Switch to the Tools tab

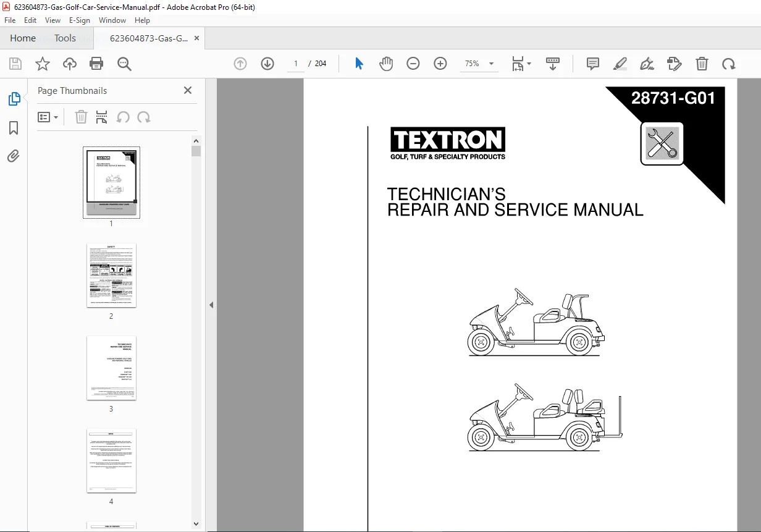pyautogui.click(x=65, y=38)
